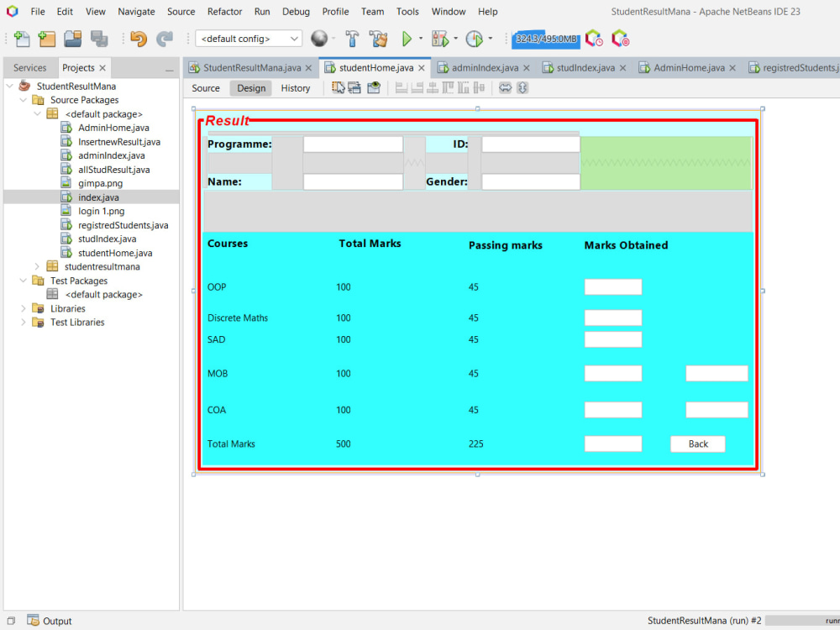Image resolution: width=840 pixels, height=630 pixels.
Task: Click the OOP marks obtained field
Action: click(613, 287)
